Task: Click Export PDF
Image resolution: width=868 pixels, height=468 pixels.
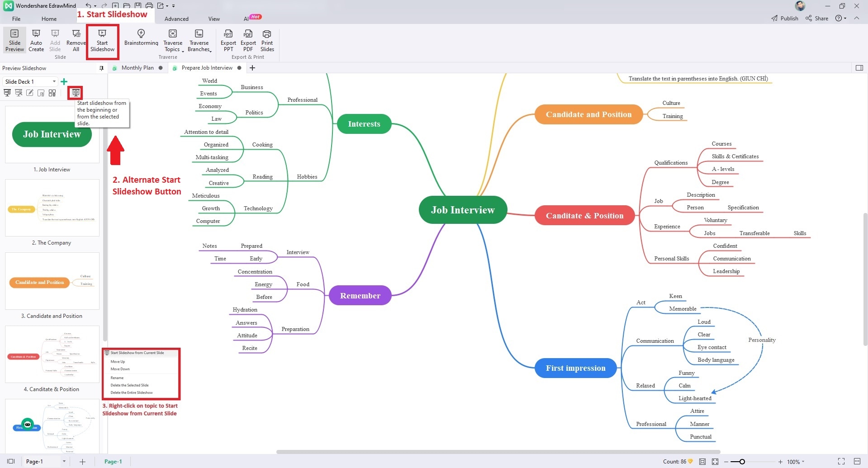Action: click(248, 40)
